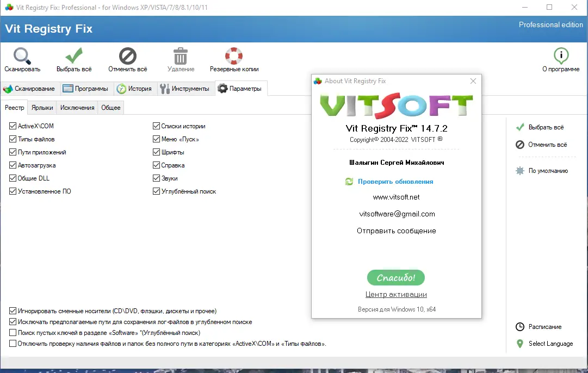Click the Сканировать magnifier toolbar icon
The width and height of the screenshot is (588, 373).
(22, 56)
